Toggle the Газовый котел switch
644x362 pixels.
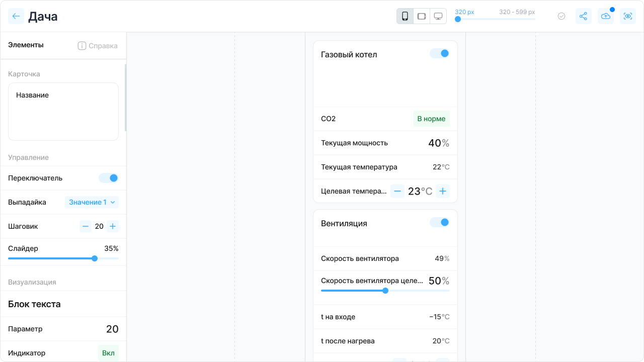[440, 53]
